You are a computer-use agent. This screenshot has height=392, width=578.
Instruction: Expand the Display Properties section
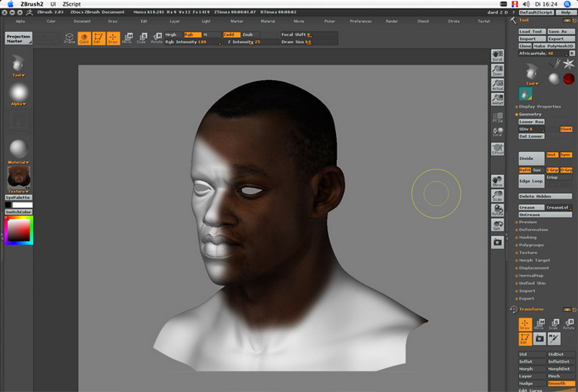(539, 106)
